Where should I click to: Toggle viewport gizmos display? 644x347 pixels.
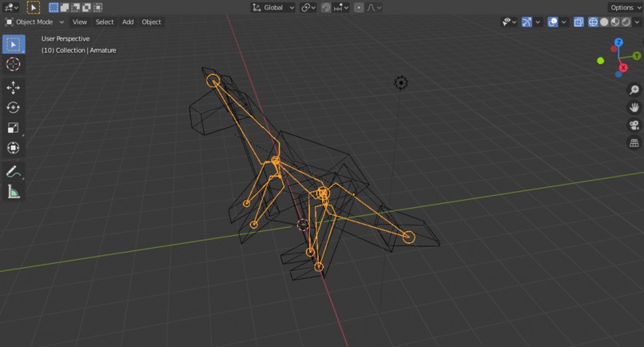(x=527, y=22)
